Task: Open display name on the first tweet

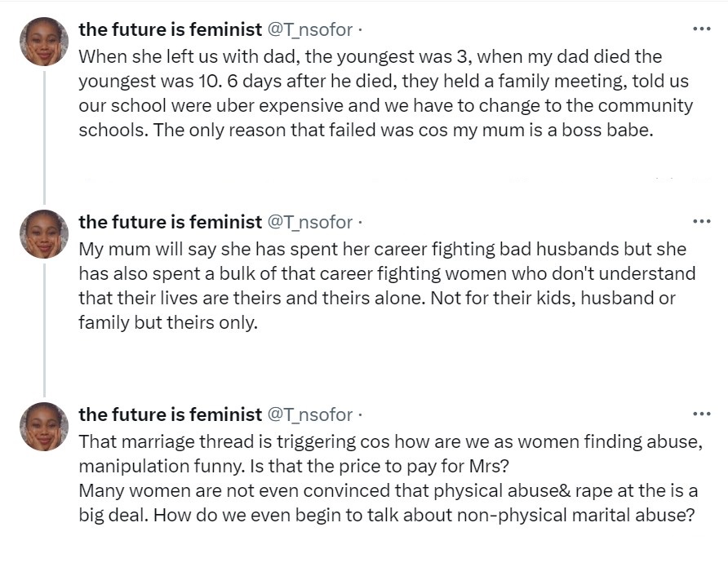Action: [170, 29]
